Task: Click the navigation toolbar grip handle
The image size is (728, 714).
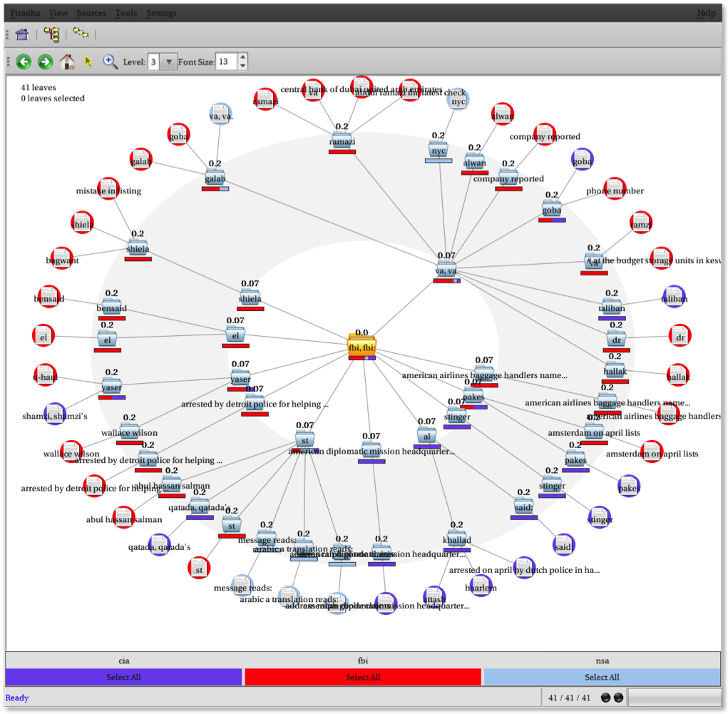Action: point(9,61)
